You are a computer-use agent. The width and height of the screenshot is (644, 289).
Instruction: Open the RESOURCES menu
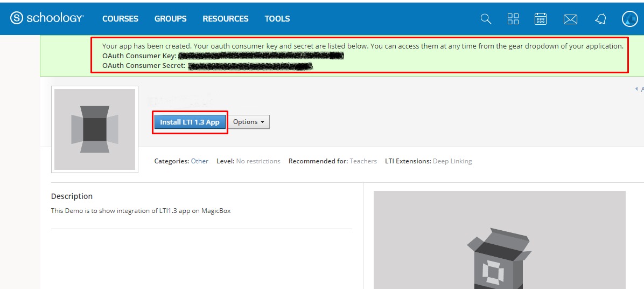pos(226,19)
